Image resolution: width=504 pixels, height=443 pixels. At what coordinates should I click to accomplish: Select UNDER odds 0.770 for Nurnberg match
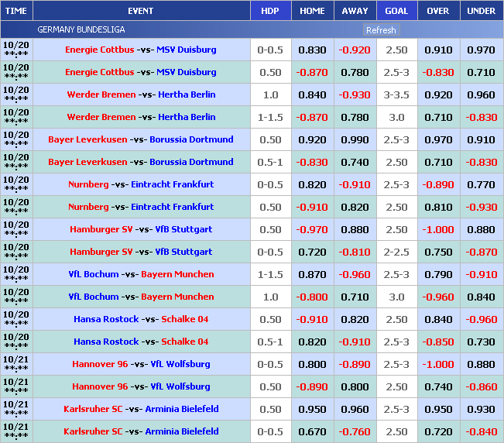tap(481, 184)
